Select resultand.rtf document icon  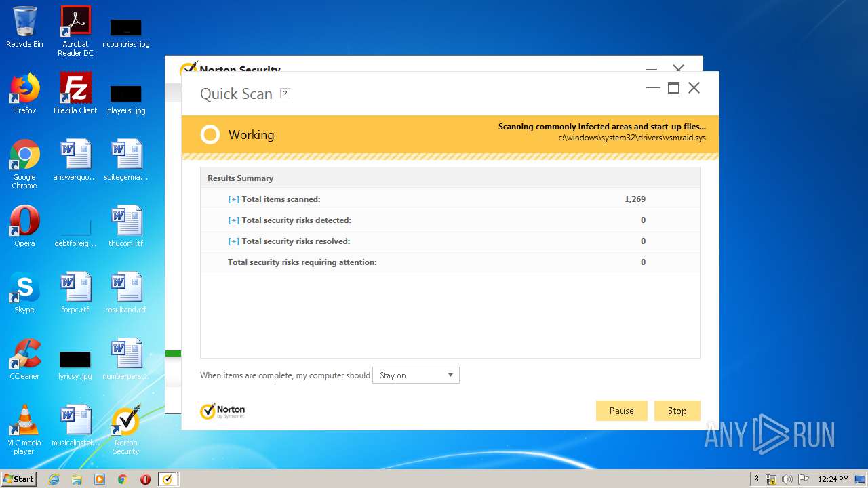(126, 293)
